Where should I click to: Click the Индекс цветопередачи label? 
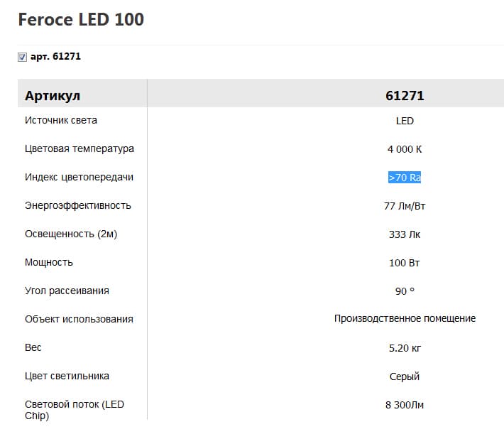tap(79, 177)
